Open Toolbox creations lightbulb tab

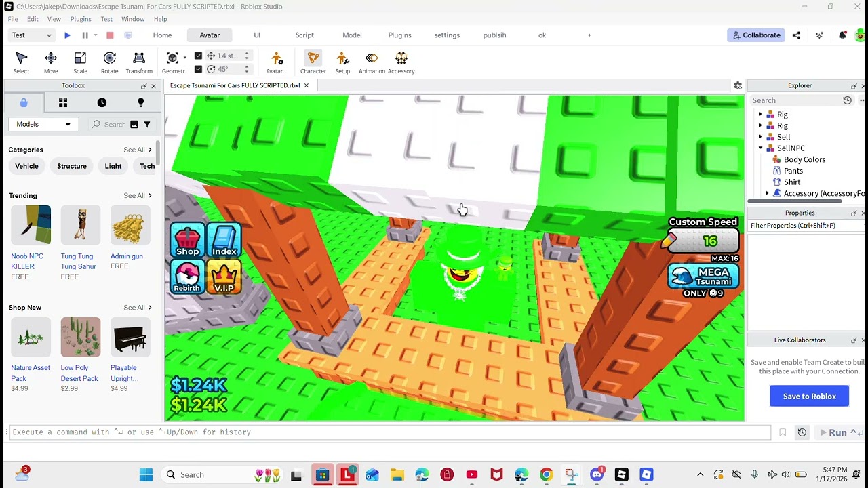pos(141,102)
